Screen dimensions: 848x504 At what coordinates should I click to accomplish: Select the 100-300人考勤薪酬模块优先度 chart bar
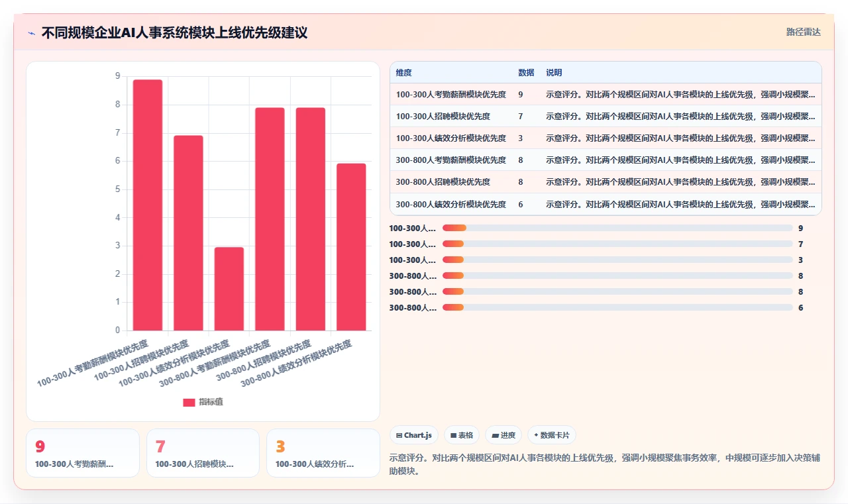[148, 205]
